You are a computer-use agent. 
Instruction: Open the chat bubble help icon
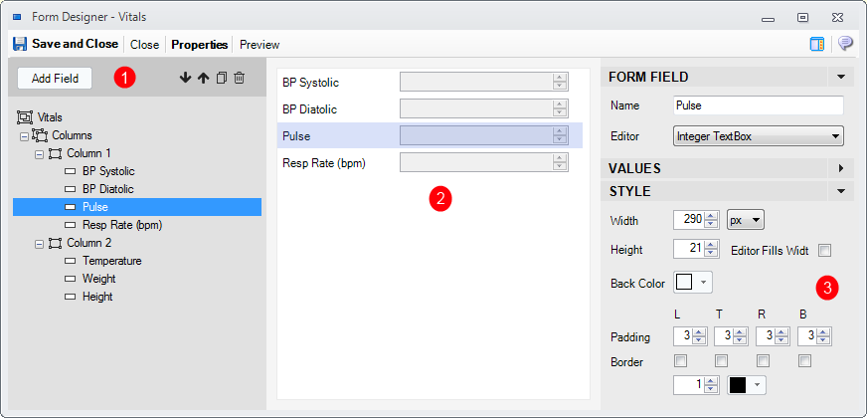pos(845,44)
